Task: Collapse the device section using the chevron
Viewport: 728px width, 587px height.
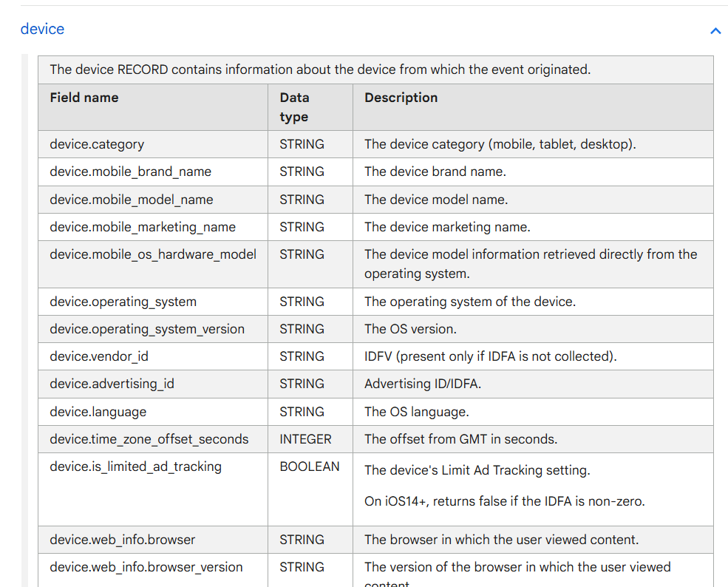Action: 715,30
